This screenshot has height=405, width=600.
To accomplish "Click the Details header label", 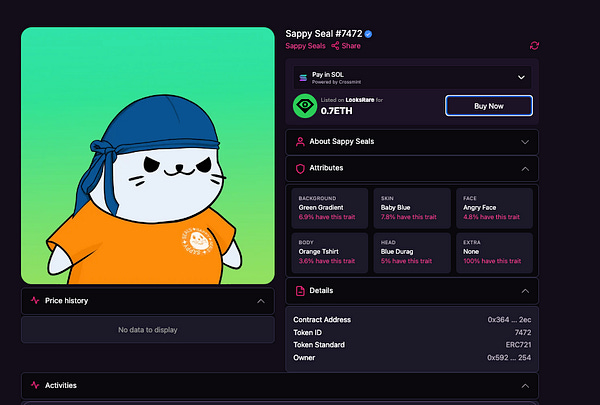I will coord(321,291).
